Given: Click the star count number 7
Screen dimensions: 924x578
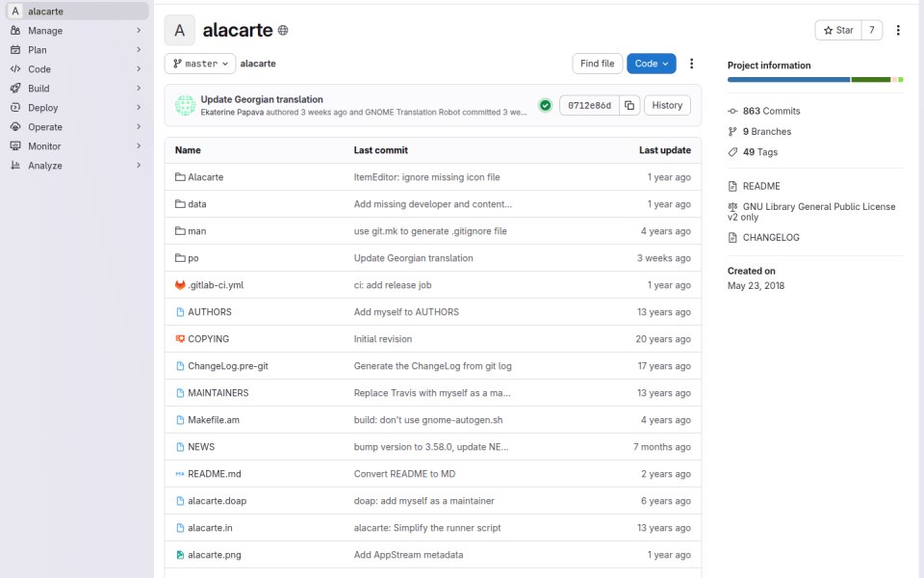Looking at the screenshot, I should [x=872, y=30].
